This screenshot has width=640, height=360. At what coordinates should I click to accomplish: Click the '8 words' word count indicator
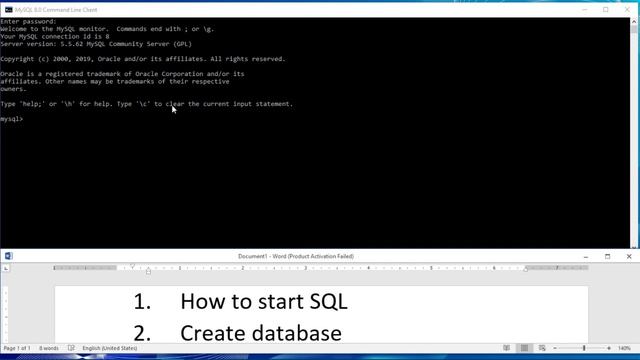pos(49,348)
